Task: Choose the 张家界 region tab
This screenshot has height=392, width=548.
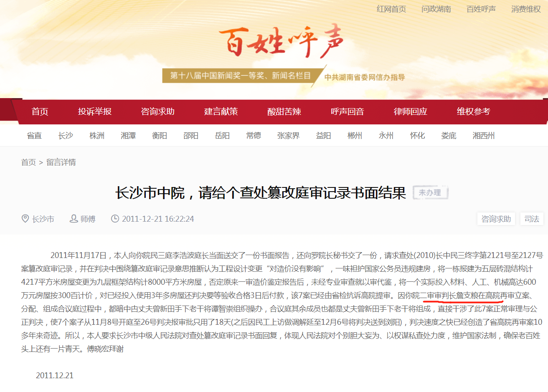Action: click(288, 136)
